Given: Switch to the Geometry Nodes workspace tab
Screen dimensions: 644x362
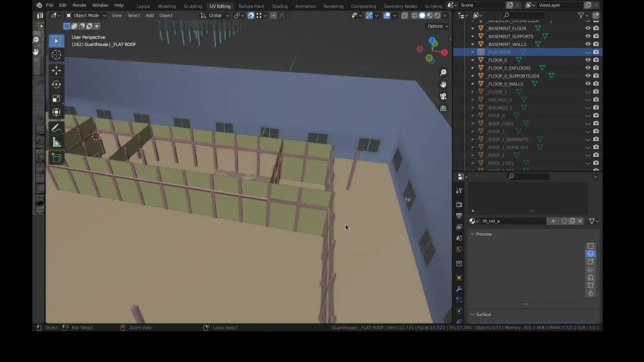Looking at the screenshot, I should click(400, 6).
